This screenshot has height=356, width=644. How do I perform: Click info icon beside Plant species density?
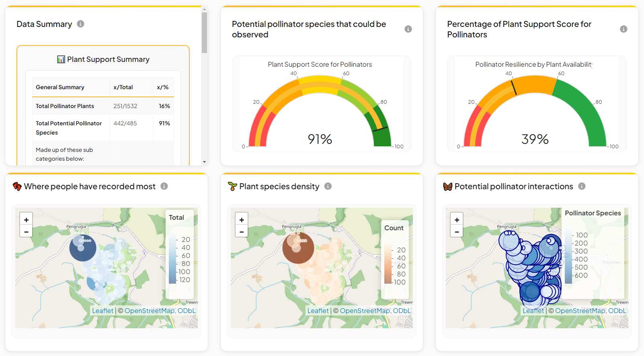coord(328,186)
